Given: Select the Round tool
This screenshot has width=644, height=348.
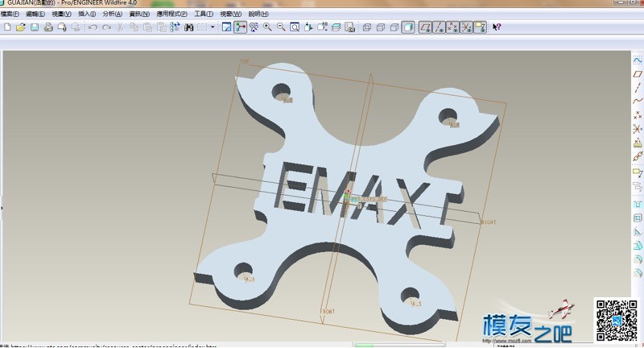Looking at the screenshot, I should pyautogui.click(x=638, y=259).
